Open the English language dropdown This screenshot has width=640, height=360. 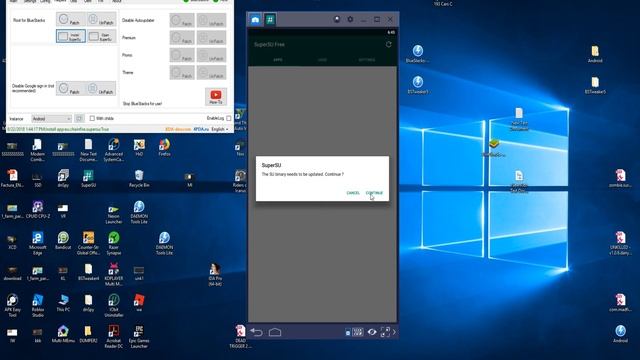click(x=220, y=129)
